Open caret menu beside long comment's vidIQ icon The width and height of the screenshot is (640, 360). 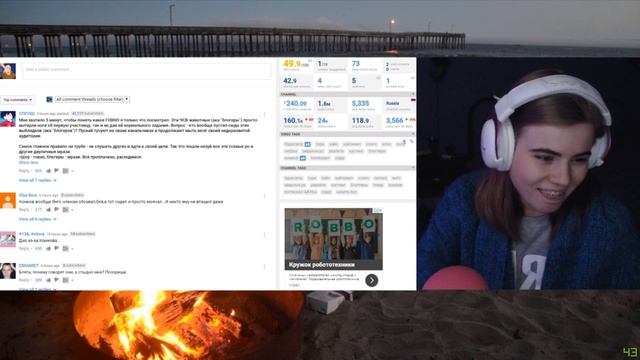pyautogui.click(x=72, y=171)
